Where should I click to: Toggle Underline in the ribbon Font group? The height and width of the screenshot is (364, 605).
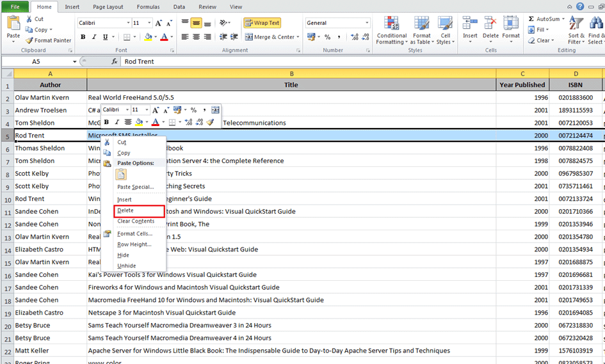click(105, 37)
